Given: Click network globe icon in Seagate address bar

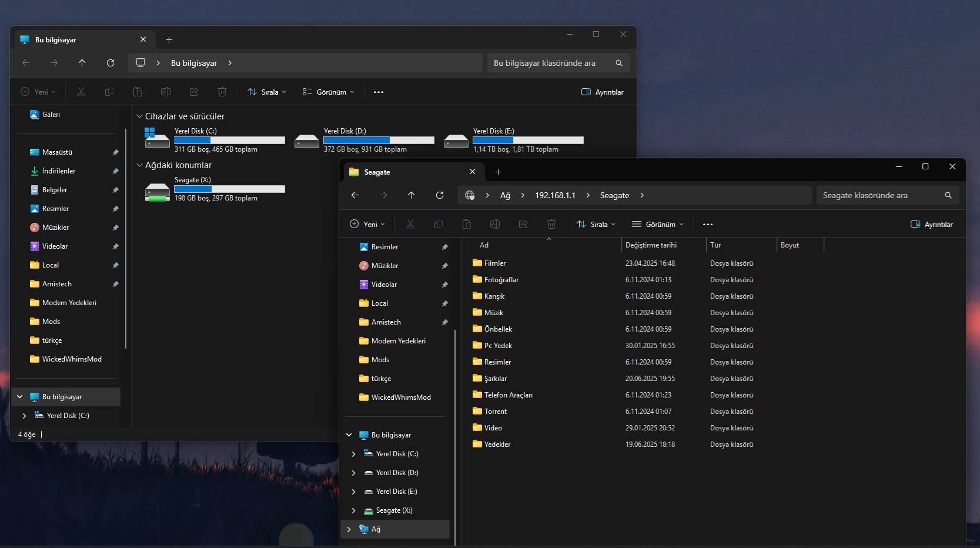Looking at the screenshot, I should click(x=470, y=195).
